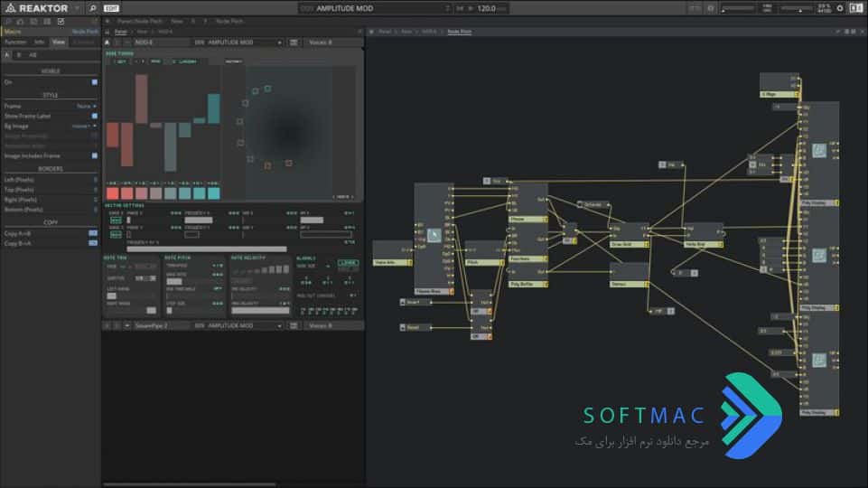Adjust the output level slider in header
The width and height of the screenshot is (868, 488).
pyautogui.click(x=798, y=9)
